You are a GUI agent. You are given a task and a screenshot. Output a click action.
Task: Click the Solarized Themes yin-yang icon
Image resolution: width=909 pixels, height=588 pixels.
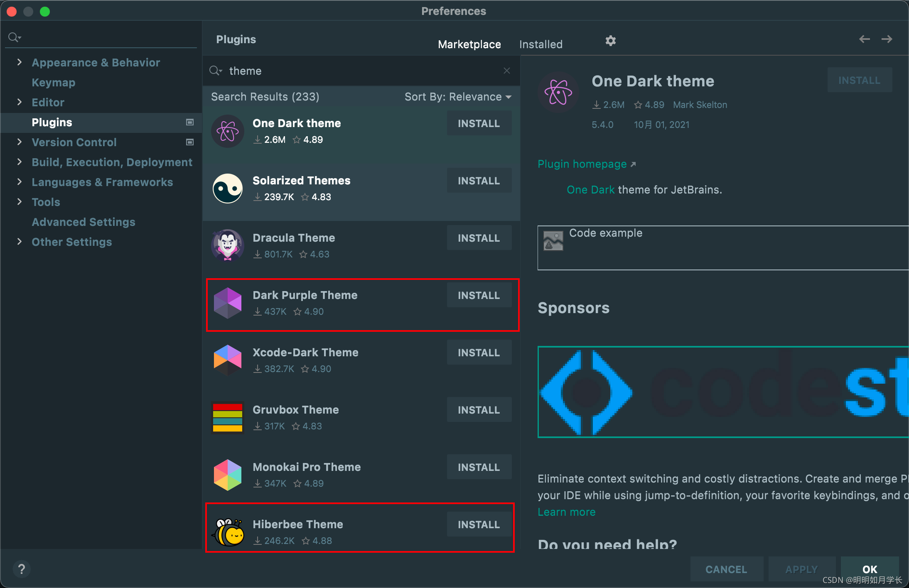[227, 188]
